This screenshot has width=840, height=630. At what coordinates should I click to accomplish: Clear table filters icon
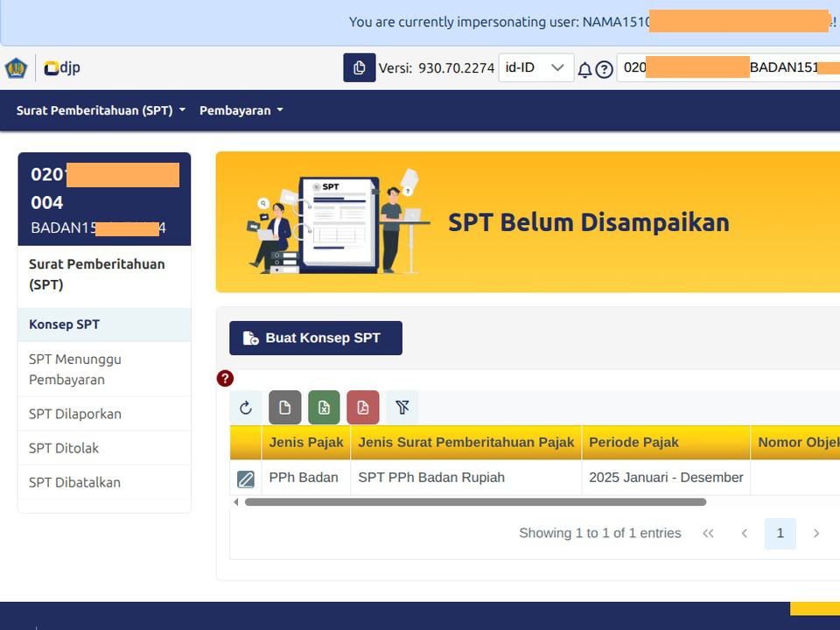point(402,408)
